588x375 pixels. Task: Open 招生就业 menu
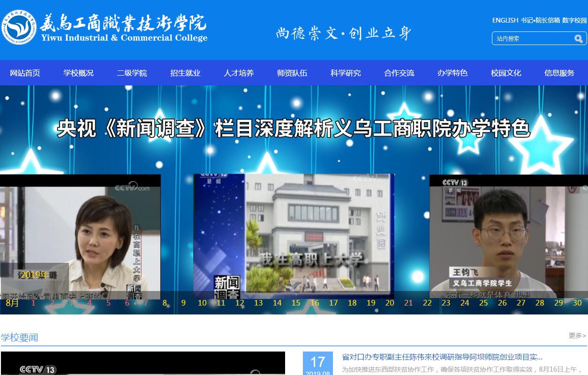(x=185, y=73)
